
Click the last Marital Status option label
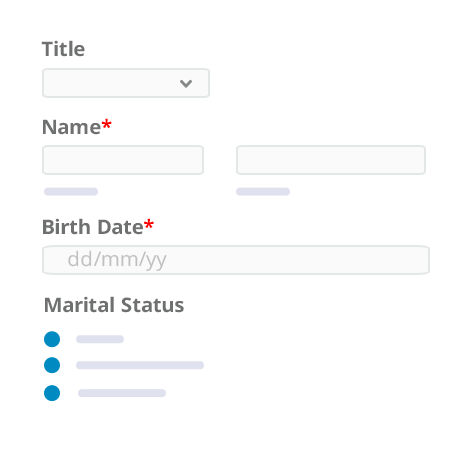coord(122,393)
